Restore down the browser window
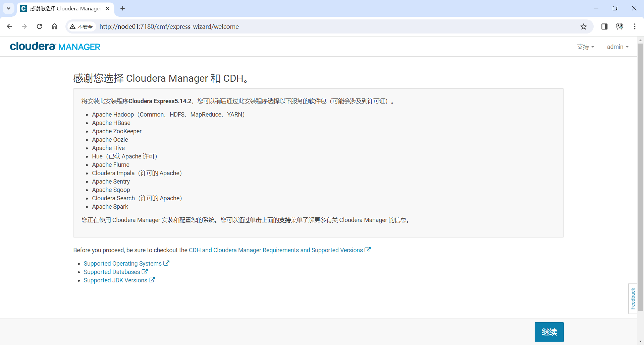 pos(615,8)
